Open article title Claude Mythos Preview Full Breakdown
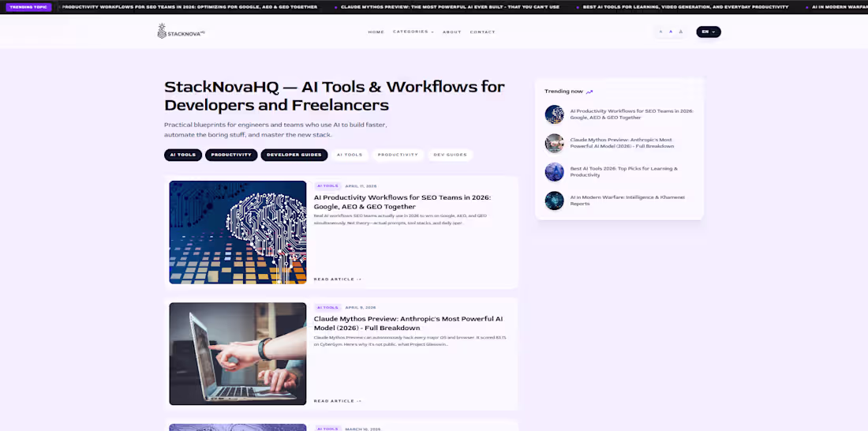Image resolution: width=868 pixels, height=431 pixels. click(408, 324)
